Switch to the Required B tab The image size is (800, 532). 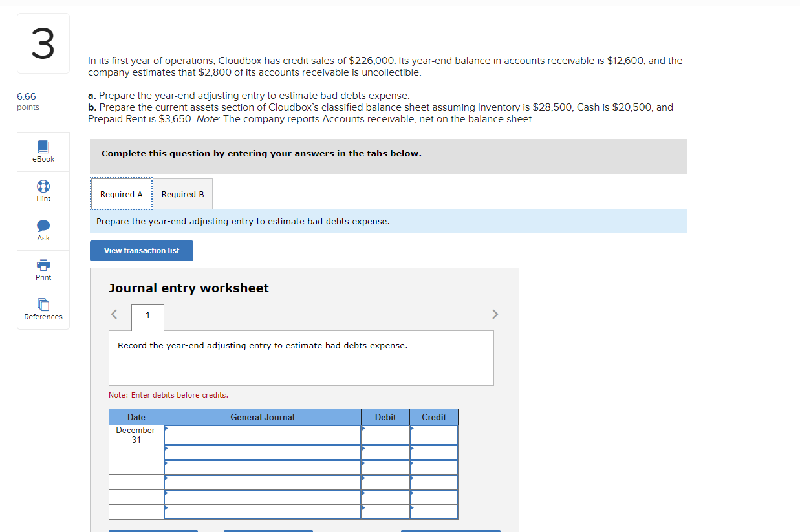(x=182, y=194)
